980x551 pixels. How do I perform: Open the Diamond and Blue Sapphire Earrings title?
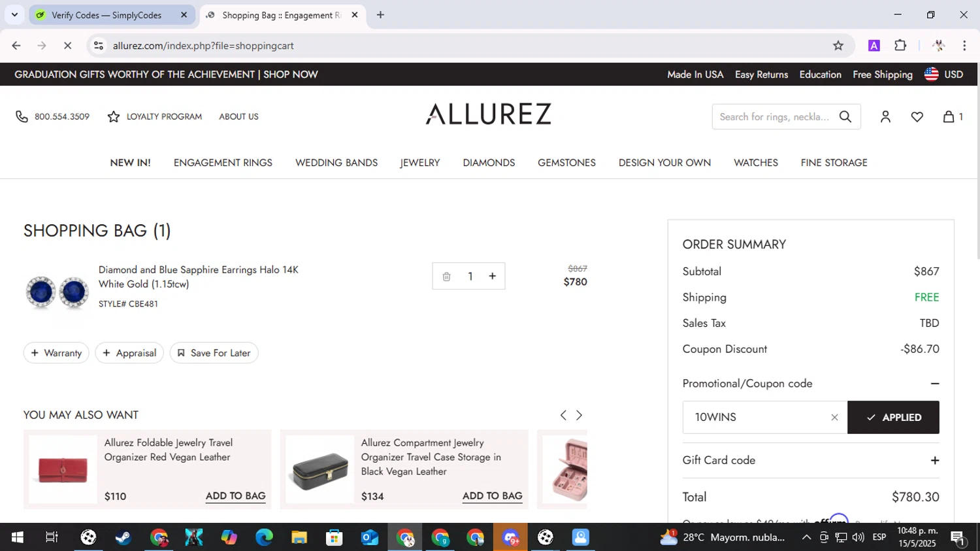tap(199, 276)
